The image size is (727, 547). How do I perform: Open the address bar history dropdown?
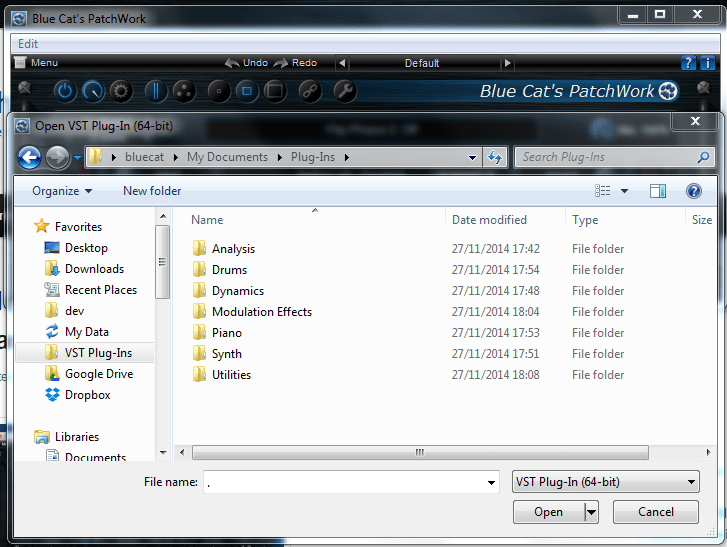pyautogui.click(x=472, y=158)
